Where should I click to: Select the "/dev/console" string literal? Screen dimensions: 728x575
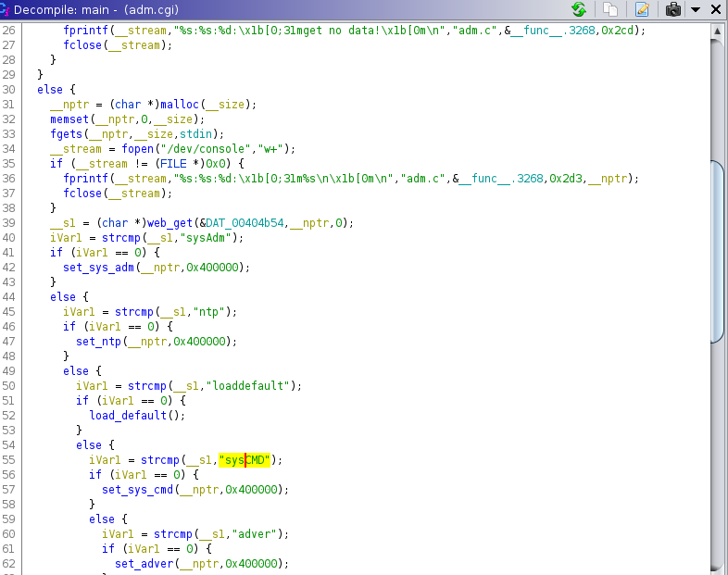[x=218, y=148]
